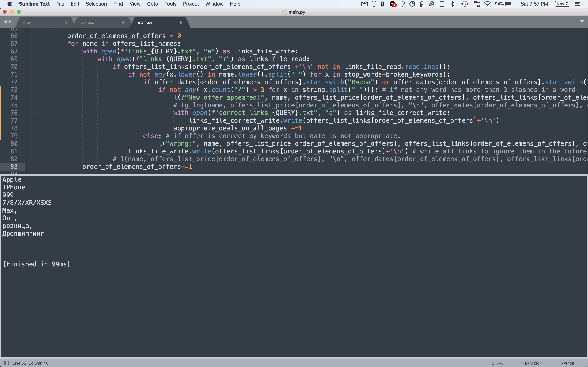Close the 4.py tab
Viewport: 588px width, 367px height.
[66, 22]
